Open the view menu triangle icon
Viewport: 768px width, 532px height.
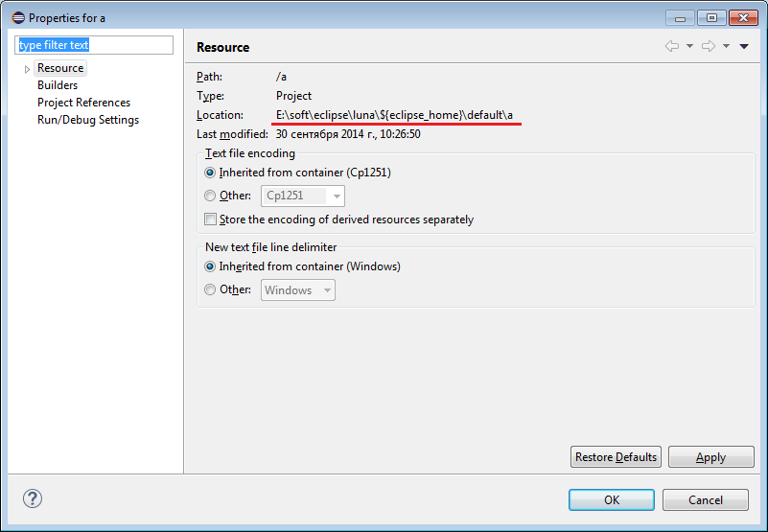click(744, 47)
